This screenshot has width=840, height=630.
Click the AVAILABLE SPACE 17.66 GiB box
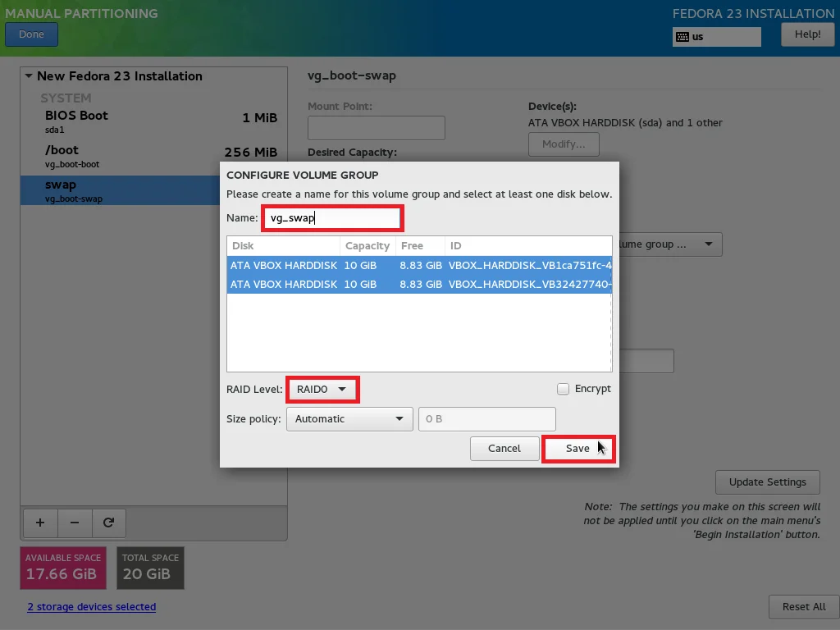click(63, 568)
